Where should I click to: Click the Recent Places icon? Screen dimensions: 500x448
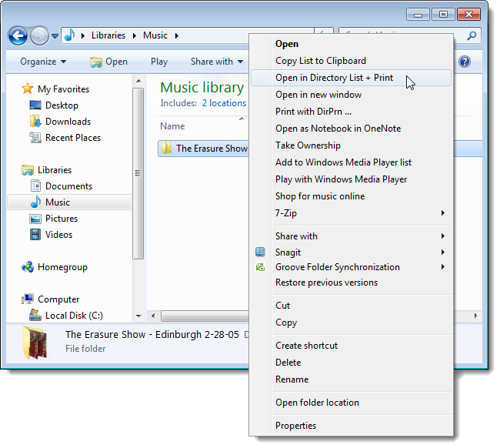pos(35,138)
